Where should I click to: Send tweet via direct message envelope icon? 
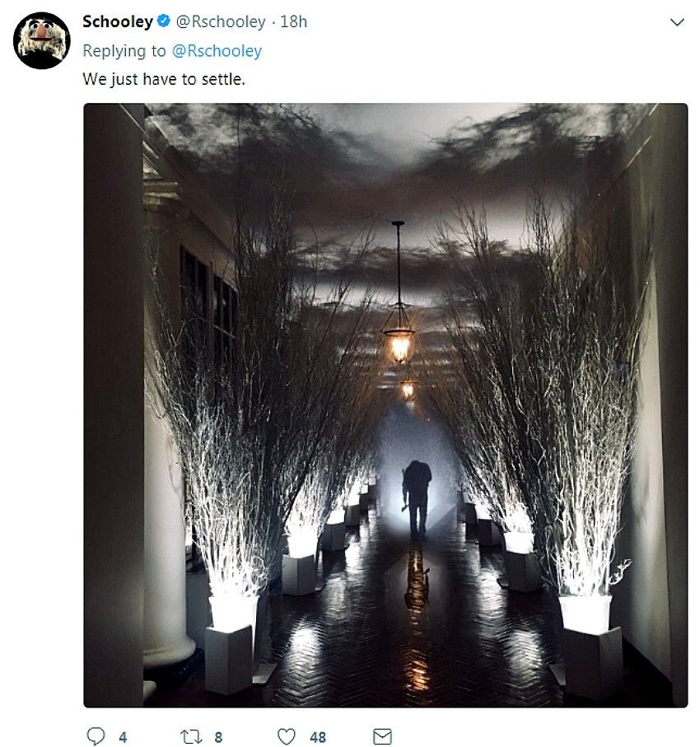pos(382,736)
